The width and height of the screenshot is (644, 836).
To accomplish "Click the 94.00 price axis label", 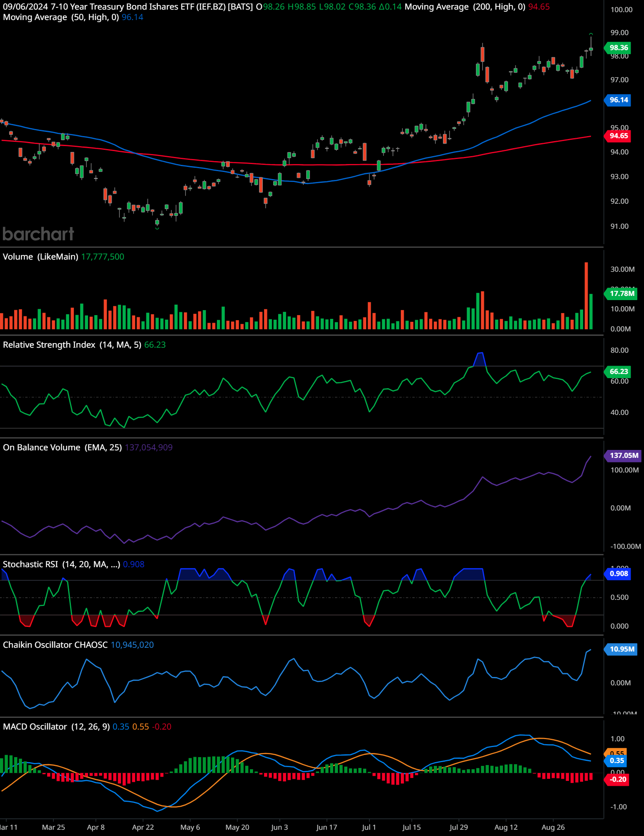I will click(619, 152).
